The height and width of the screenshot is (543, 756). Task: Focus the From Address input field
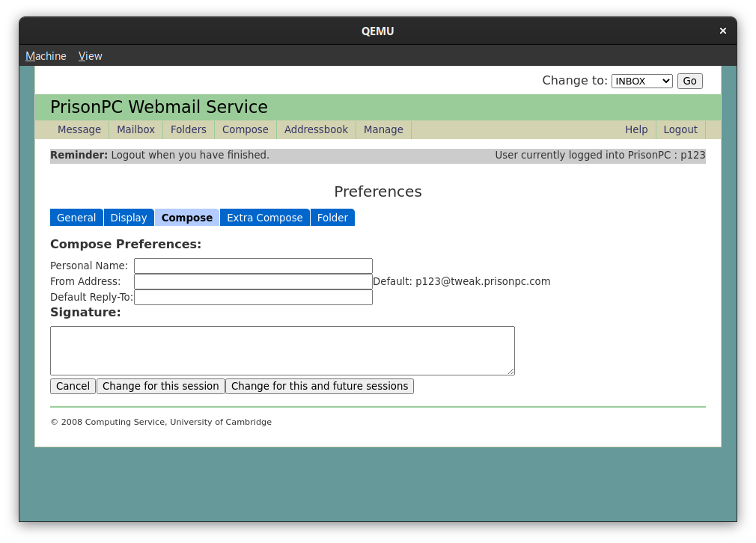tap(253, 281)
